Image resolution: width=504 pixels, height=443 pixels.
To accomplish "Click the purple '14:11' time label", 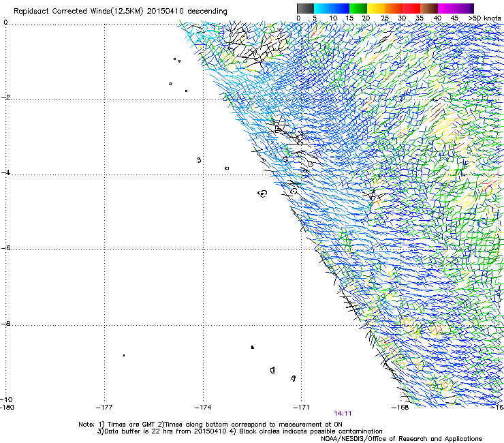I will pos(343,414).
